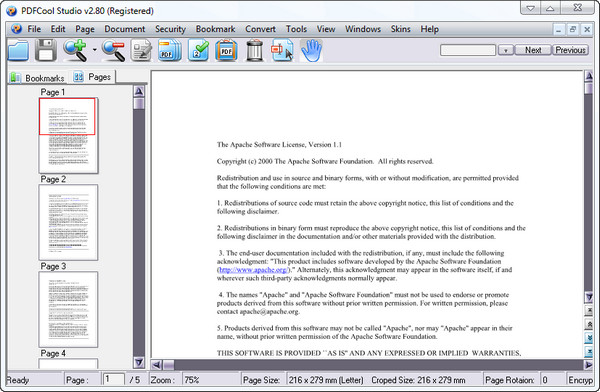Click the Next search button
This screenshot has height=392, width=600.
tap(533, 50)
